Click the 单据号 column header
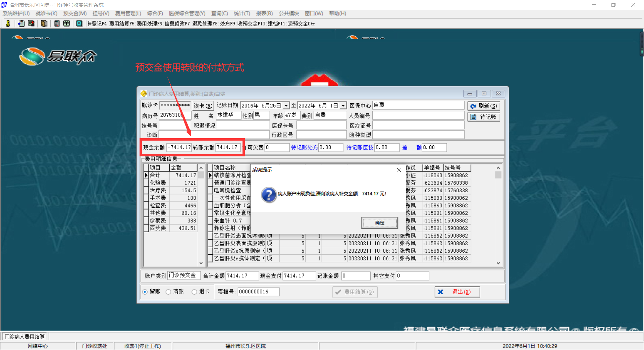This screenshot has width=644, height=350. [x=433, y=167]
